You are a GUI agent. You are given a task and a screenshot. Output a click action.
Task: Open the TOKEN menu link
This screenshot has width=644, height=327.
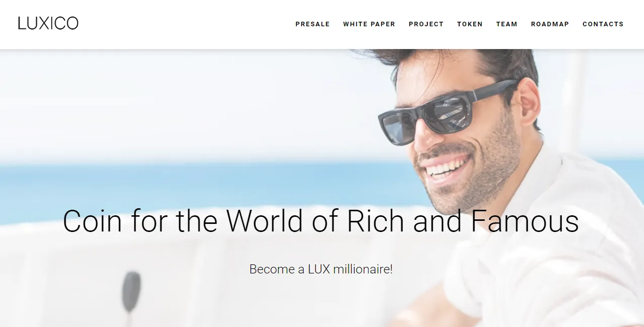pyautogui.click(x=470, y=24)
